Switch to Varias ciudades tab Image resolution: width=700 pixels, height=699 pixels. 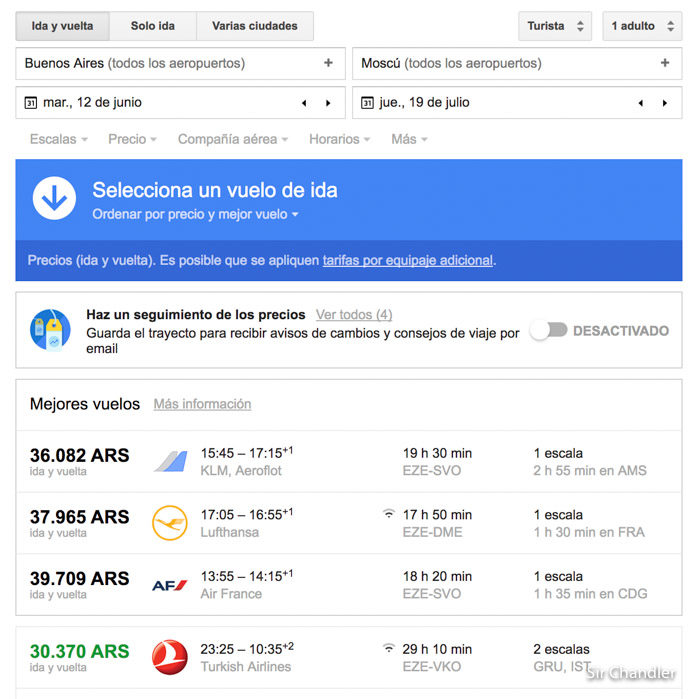(254, 26)
